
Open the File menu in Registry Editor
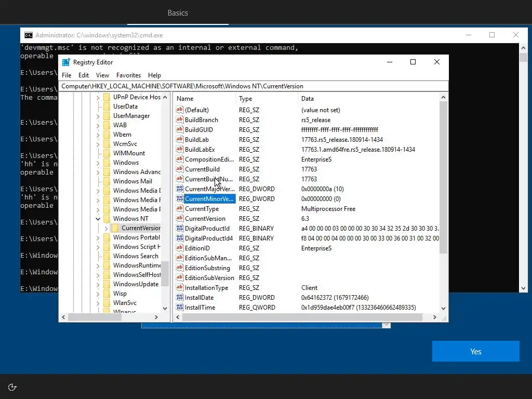pyautogui.click(x=66, y=75)
